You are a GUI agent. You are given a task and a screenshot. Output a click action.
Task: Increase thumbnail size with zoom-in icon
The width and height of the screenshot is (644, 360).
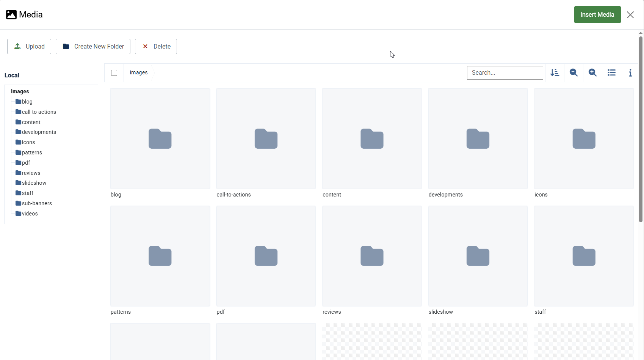click(x=592, y=73)
